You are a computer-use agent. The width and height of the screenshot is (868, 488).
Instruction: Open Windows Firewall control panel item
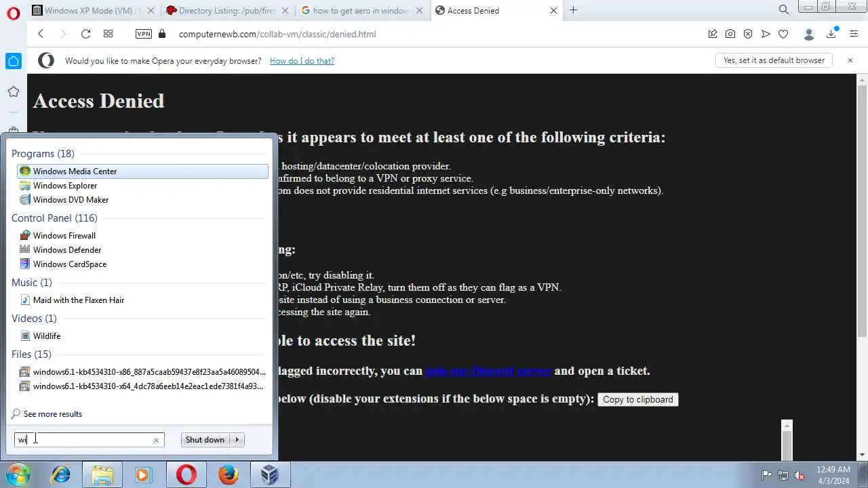click(x=142, y=236)
